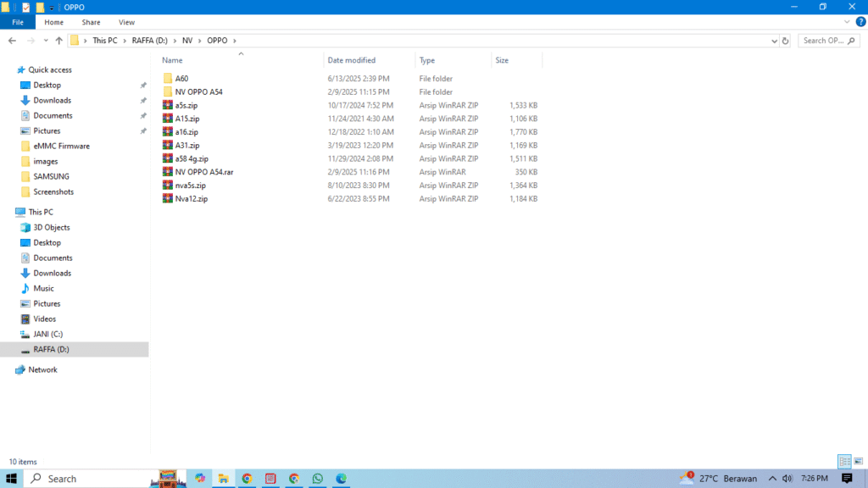This screenshot has height=488, width=868.
Task: Click 'OPPO' breadcrumb in address bar
Action: (217, 41)
